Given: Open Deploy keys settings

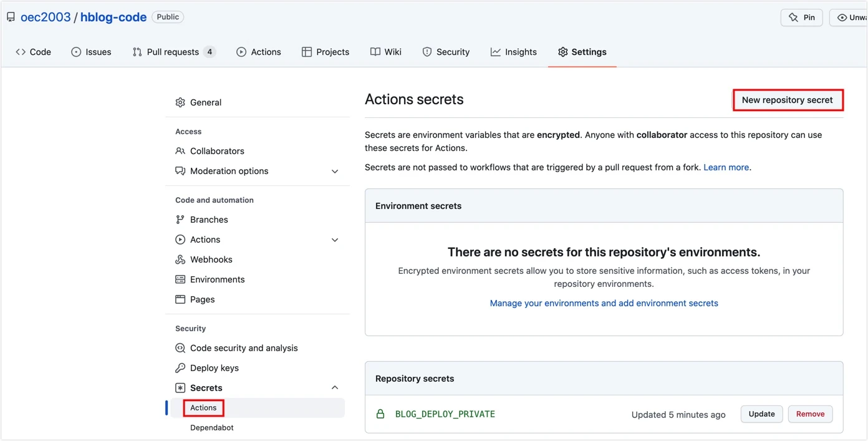Looking at the screenshot, I should tap(215, 368).
